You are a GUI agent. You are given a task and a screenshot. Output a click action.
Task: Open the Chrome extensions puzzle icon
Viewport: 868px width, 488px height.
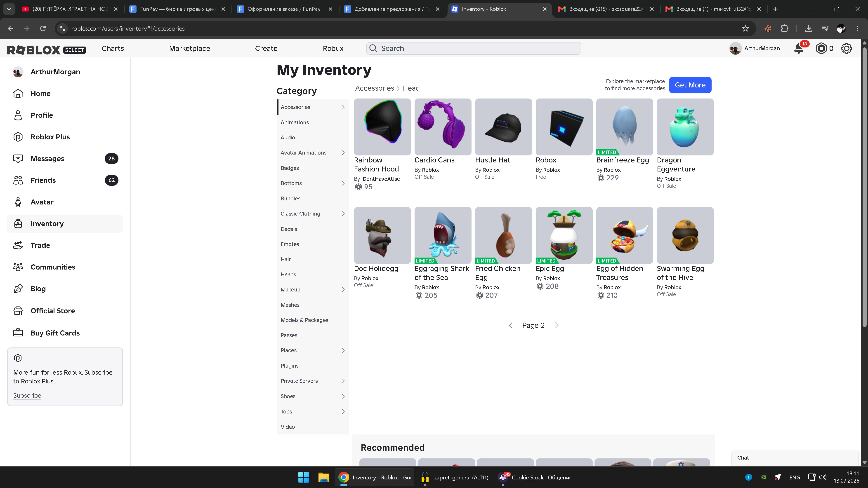(784, 29)
